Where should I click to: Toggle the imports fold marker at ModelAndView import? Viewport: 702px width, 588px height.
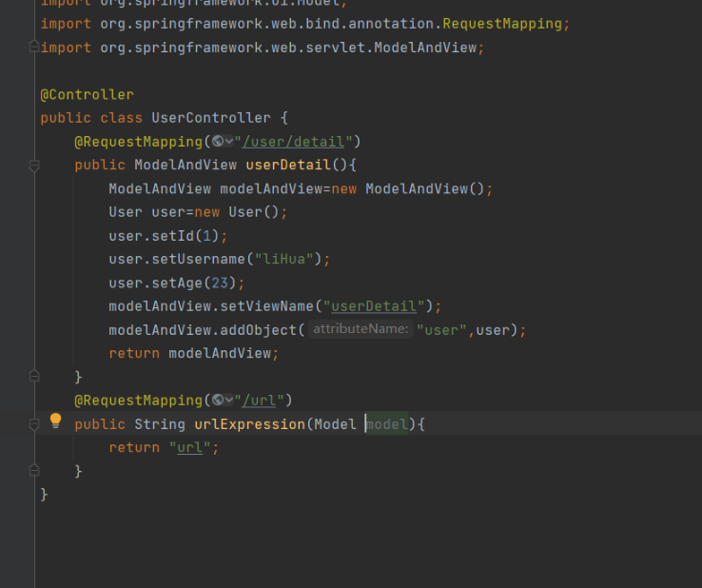(34, 47)
